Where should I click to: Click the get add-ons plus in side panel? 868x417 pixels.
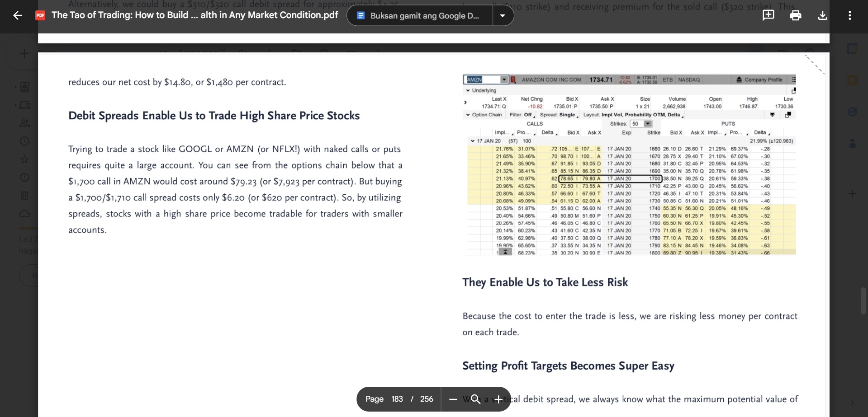point(852,194)
